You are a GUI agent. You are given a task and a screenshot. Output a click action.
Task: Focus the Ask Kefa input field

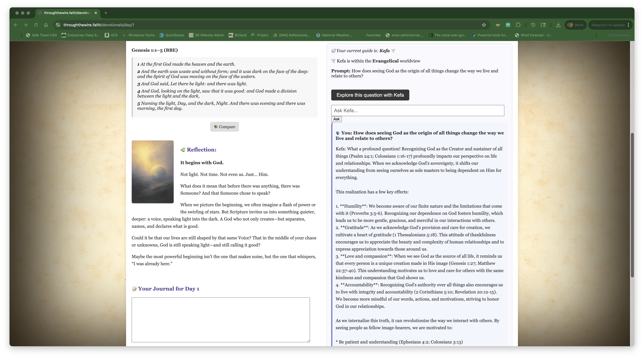point(417,111)
